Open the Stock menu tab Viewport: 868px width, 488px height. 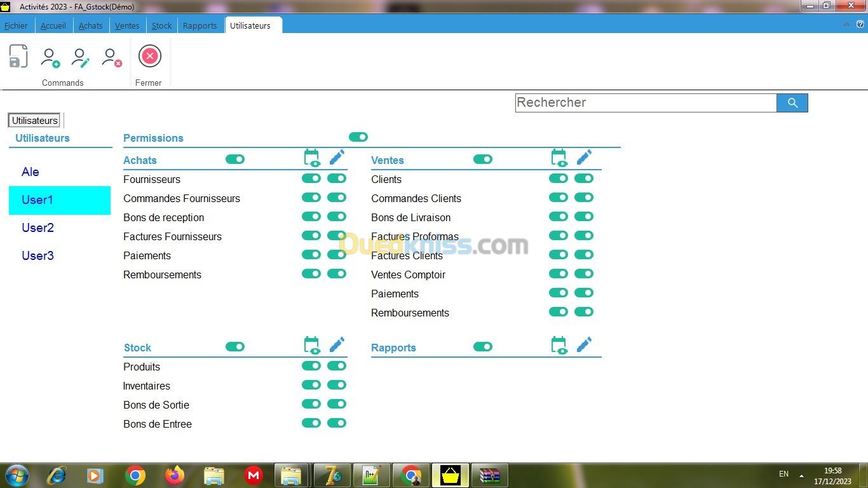(x=161, y=26)
